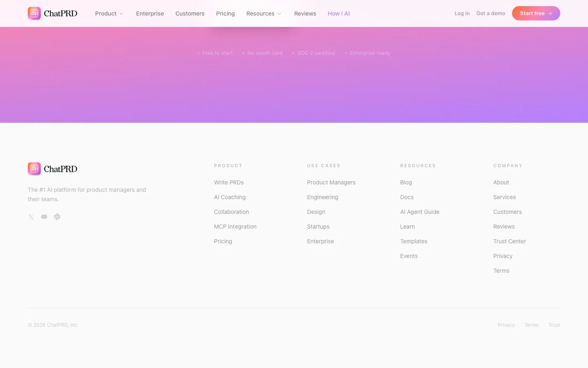Open the AI Agent Guide link

(420, 212)
